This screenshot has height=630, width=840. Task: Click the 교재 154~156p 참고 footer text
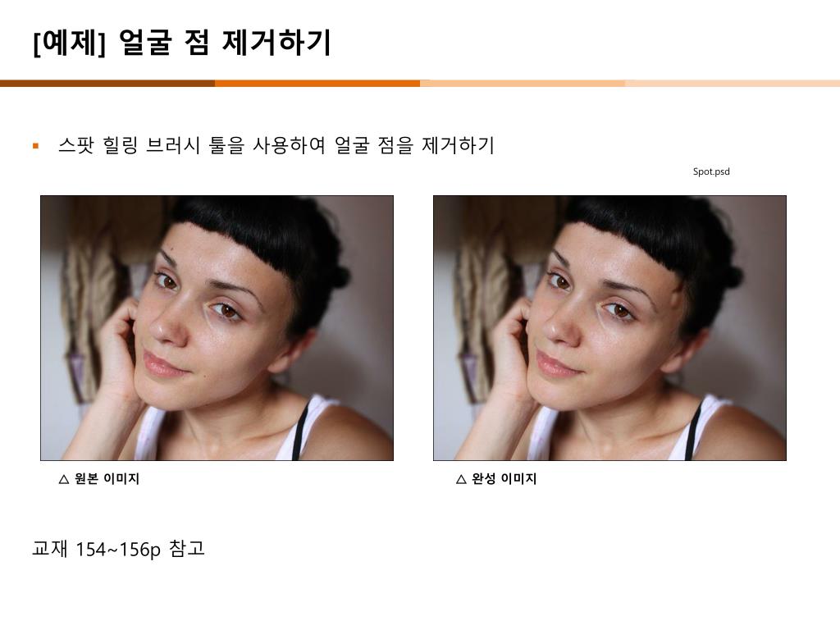(118, 549)
